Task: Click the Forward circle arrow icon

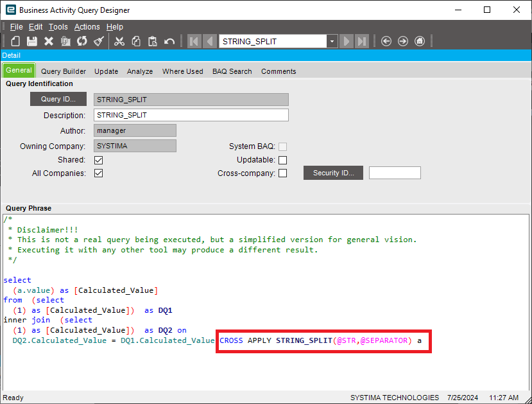Action: coord(403,41)
